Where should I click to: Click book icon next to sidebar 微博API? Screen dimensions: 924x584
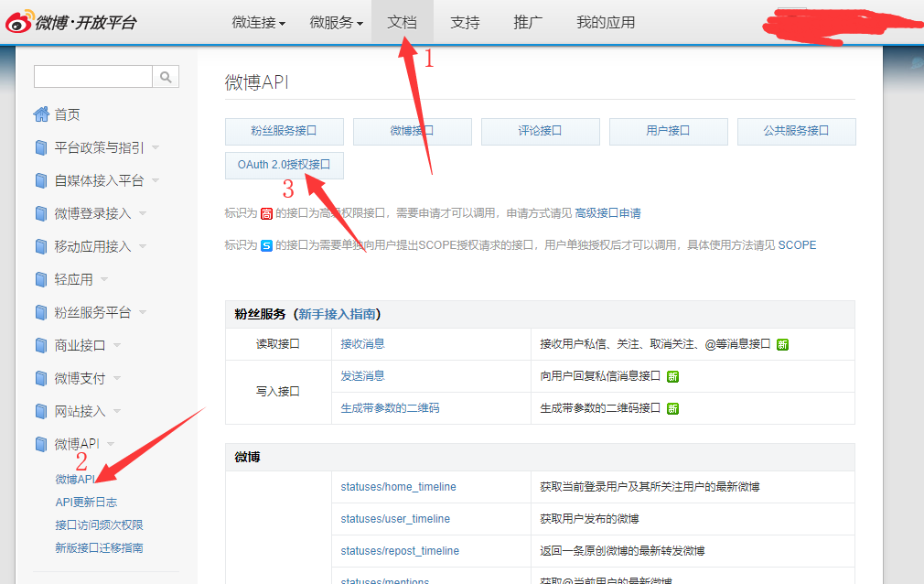pos(40,444)
